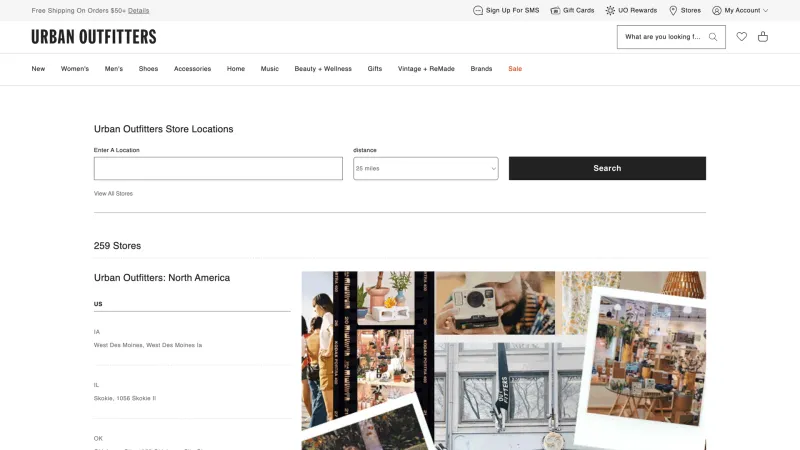Open the New menu

coord(38,68)
